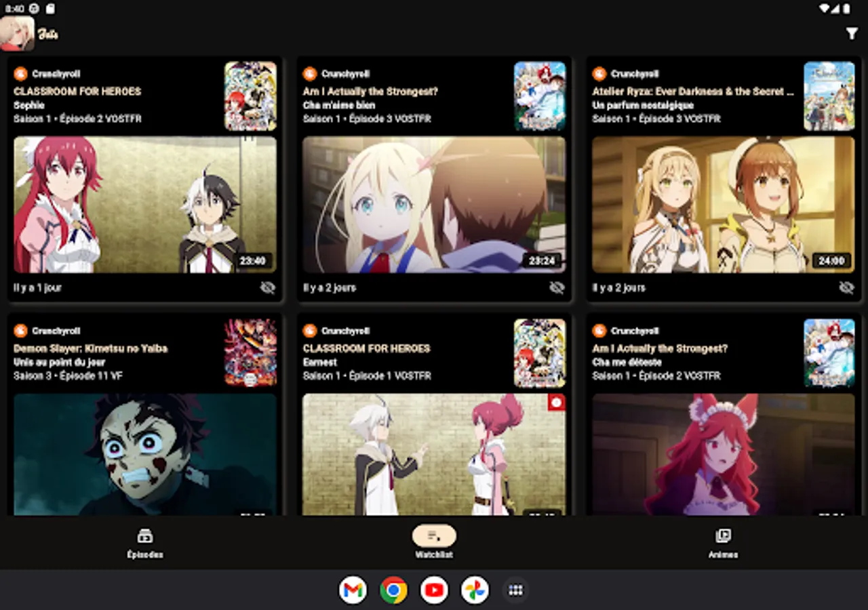Screen dimensions: 868x610
Task: Toggle watched eye on Cha m'aime bien card
Action: [x=557, y=287]
